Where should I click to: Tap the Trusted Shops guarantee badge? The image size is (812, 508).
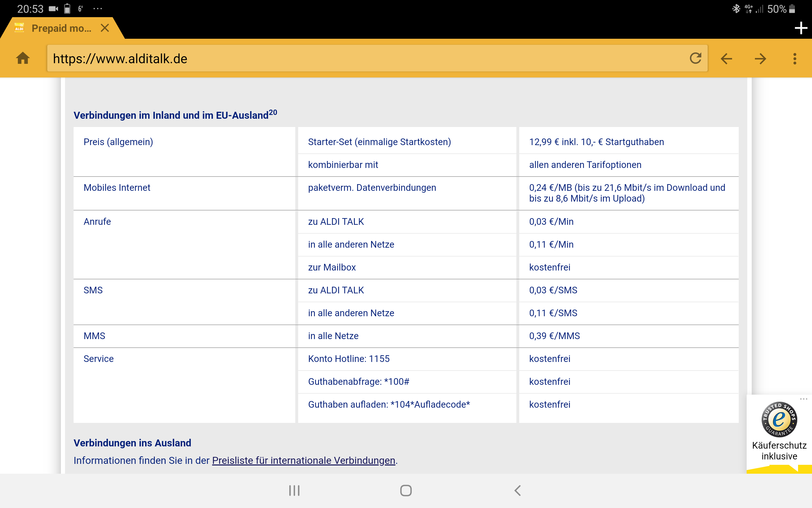point(779,419)
